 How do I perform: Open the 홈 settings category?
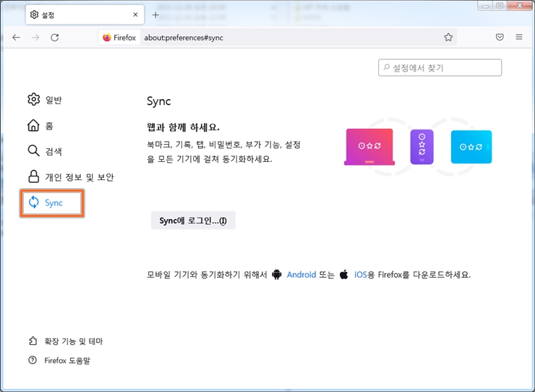pyautogui.click(x=40, y=126)
